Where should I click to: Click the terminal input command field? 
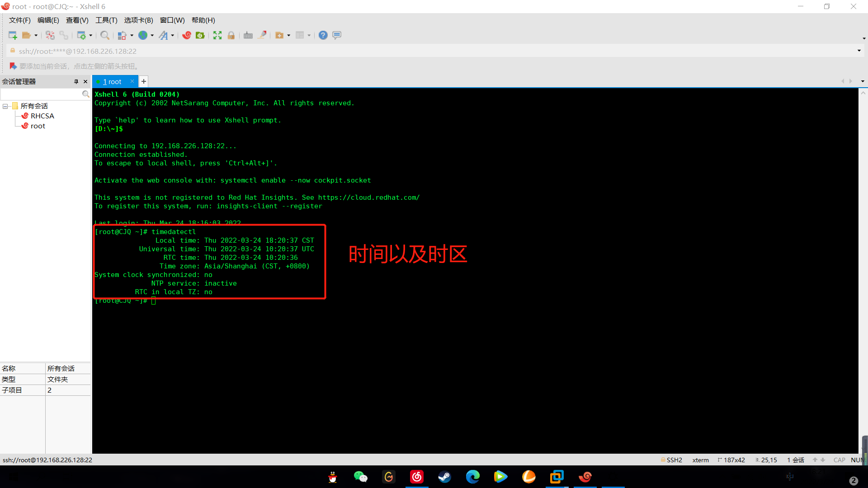[x=153, y=300]
